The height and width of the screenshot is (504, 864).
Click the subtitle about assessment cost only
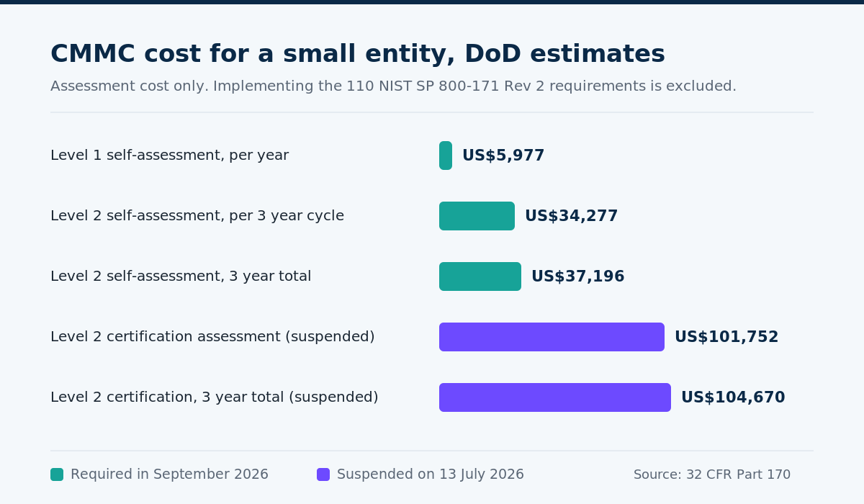click(x=393, y=86)
